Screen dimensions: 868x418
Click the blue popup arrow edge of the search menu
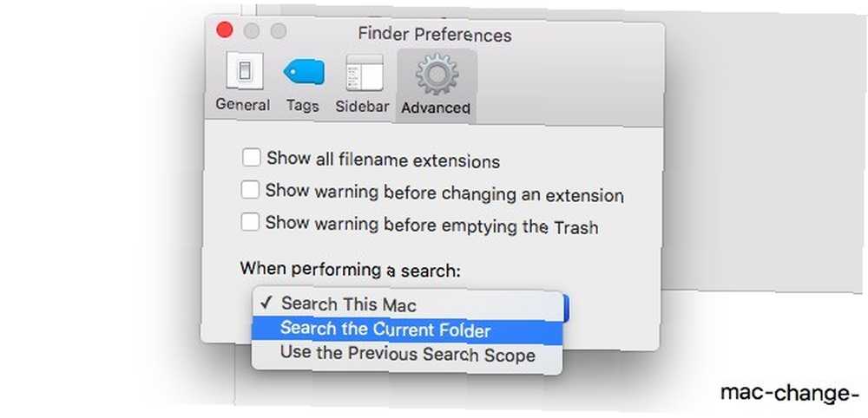566,307
